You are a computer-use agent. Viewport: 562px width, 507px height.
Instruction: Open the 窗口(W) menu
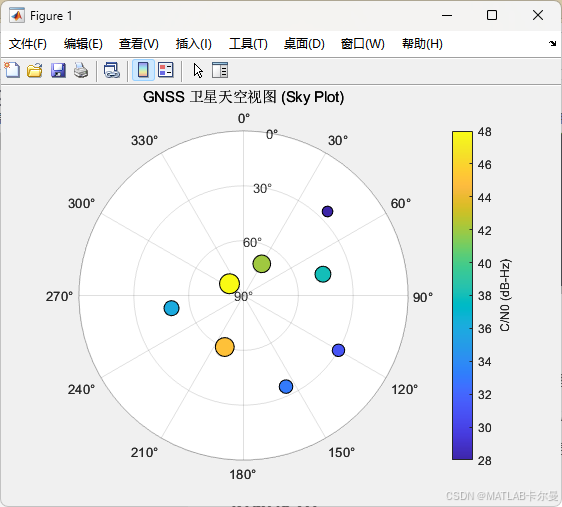pyautogui.click(x=362, y=44)
